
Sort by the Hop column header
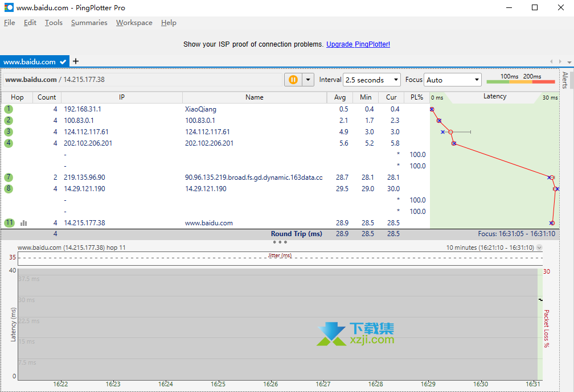tap(17, 97)
